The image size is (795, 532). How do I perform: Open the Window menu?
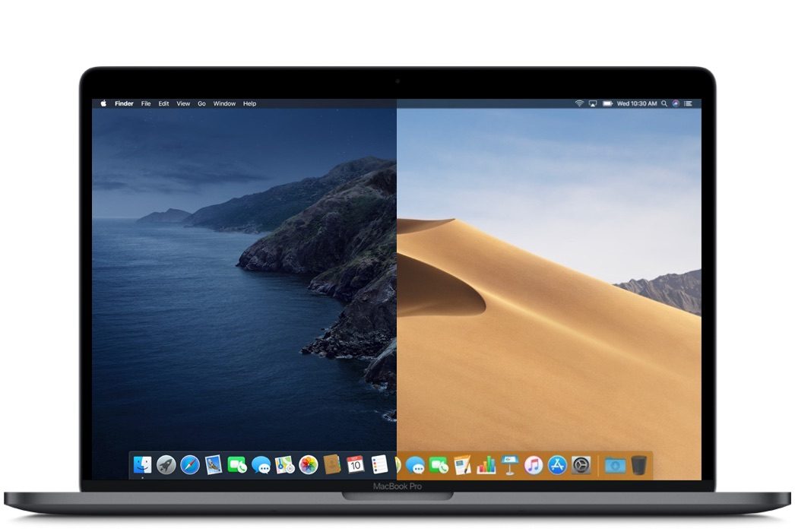pyautogui.click(x=224, y=103)
